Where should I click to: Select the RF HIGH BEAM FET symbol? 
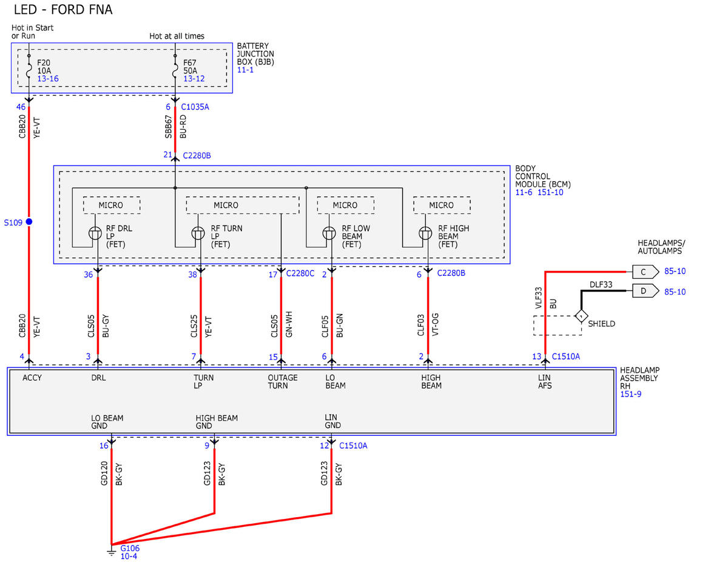tap(425, 233)
